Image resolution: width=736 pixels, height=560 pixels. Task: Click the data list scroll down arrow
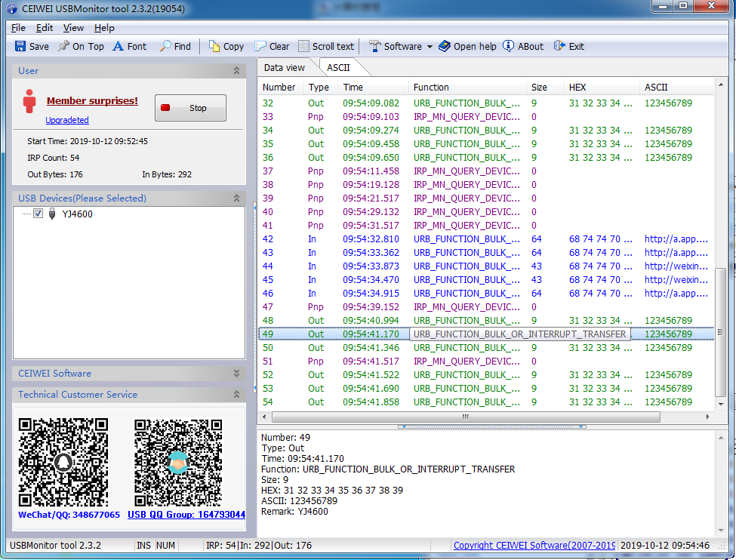pos(720,404)
